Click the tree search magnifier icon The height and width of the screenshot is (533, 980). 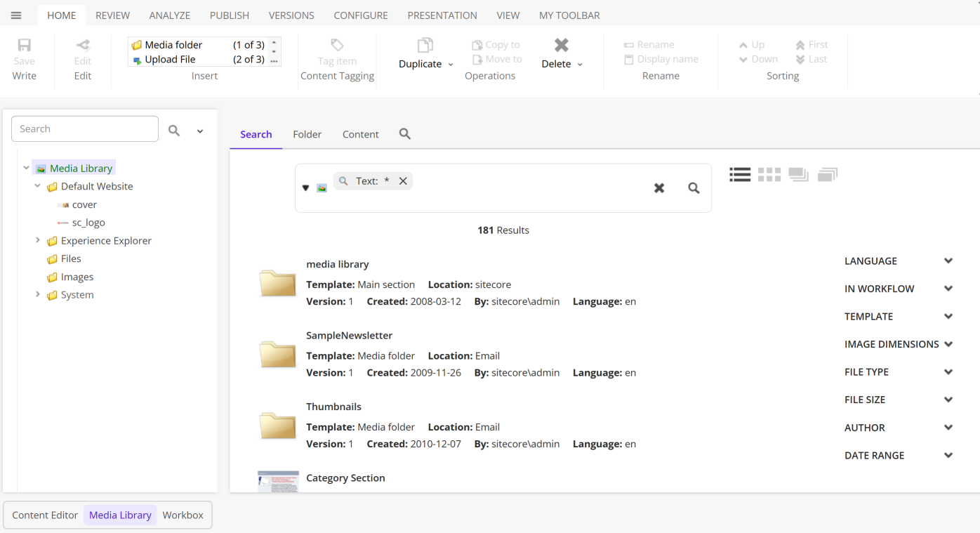(174, 131)
